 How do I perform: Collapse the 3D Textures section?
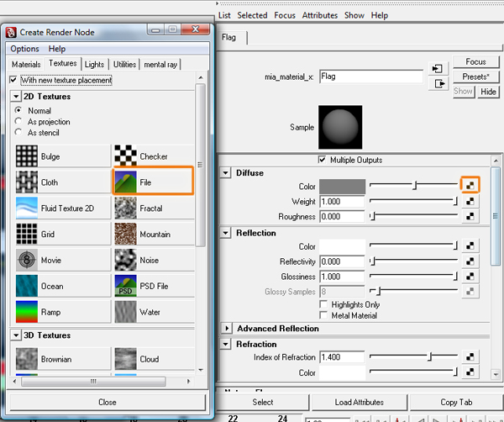point(16,335)
